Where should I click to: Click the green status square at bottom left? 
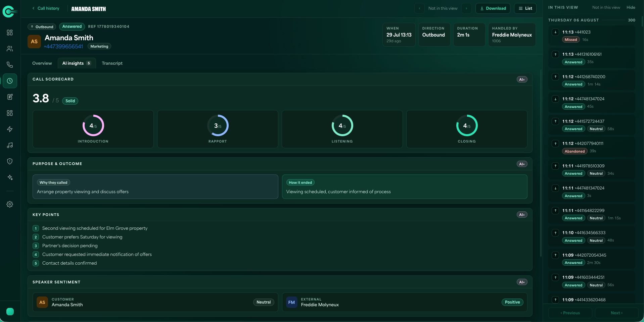[10, 312]
